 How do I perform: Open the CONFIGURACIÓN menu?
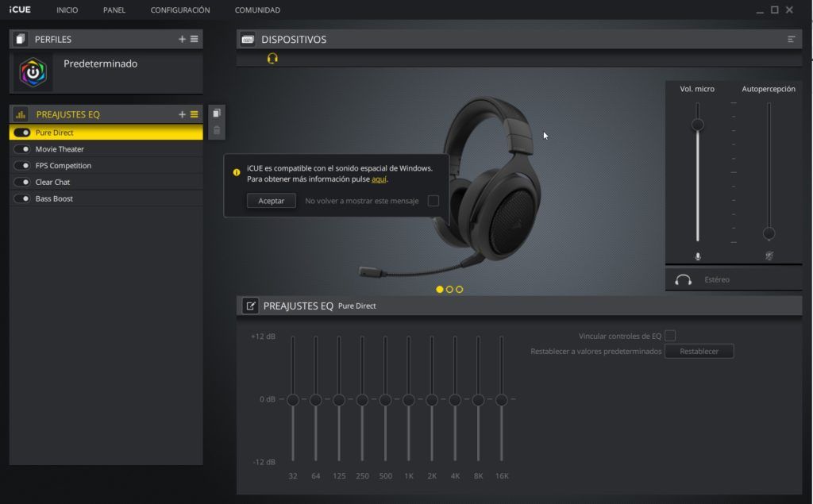tap(180, 10)
